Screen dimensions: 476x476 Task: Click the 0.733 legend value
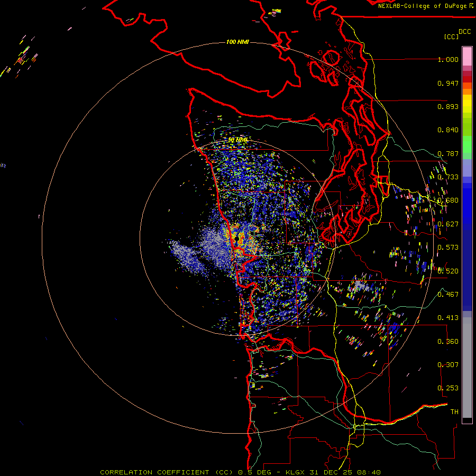pos(448,177)
